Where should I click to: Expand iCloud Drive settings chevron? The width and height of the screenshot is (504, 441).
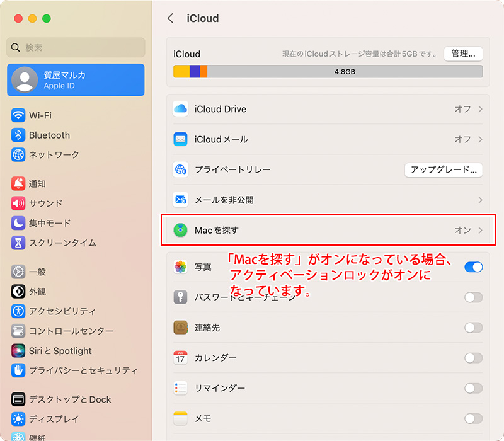[x=480, y=109]
